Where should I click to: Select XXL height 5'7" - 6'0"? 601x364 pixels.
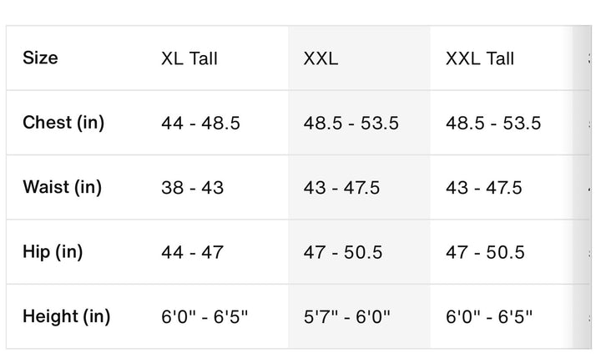tap(347, 317)
